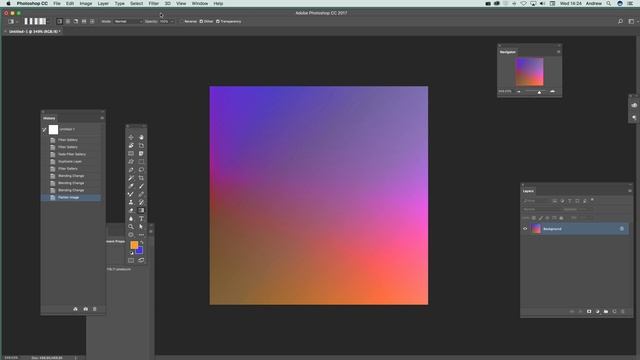
Task: Open the Navigator panel menu
Action: tap(558, 52)
